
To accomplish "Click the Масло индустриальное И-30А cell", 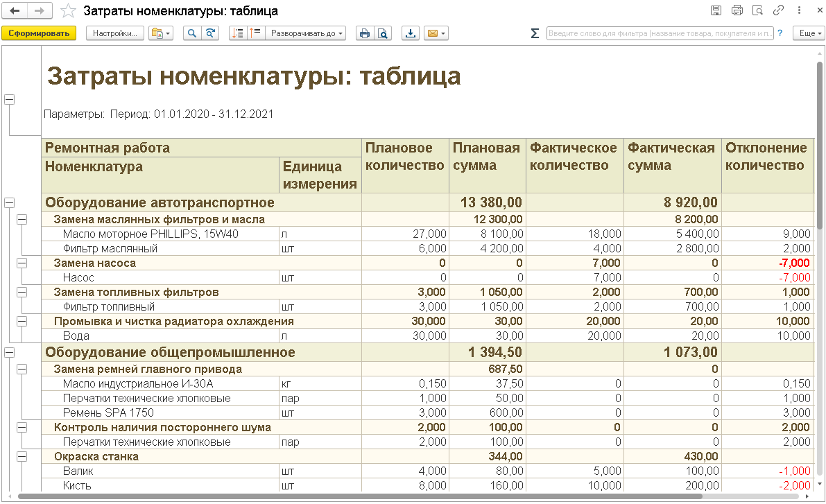I will 161,384.
